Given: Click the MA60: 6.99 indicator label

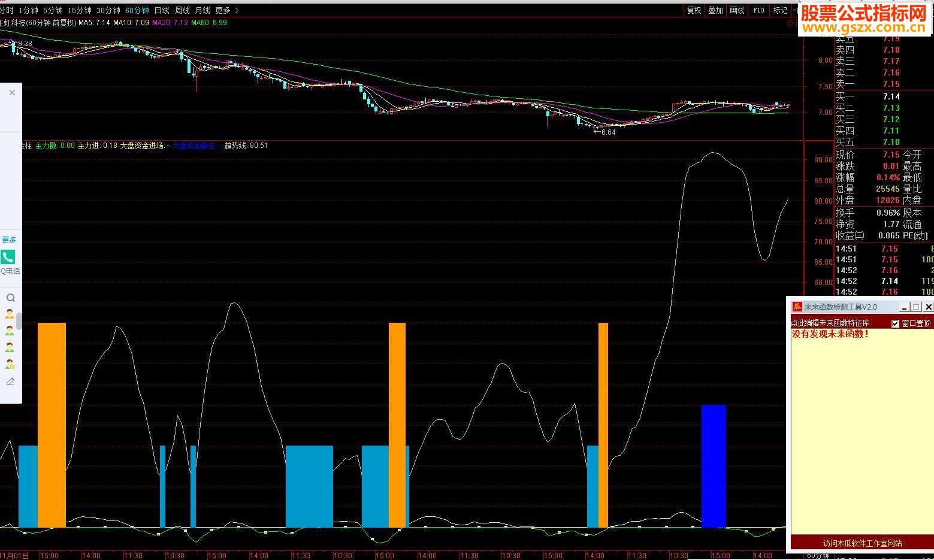Looking at the screenshot, I should 209,23.
